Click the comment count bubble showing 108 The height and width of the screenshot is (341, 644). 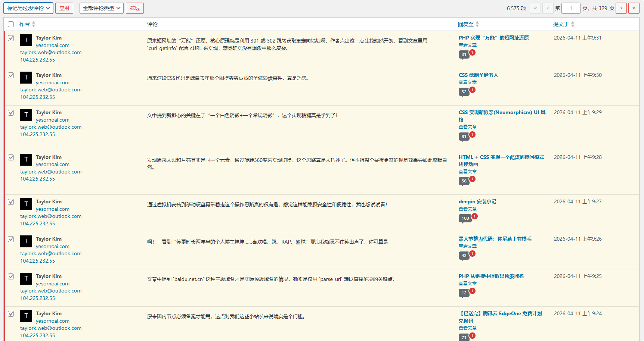tap(465, 218)
